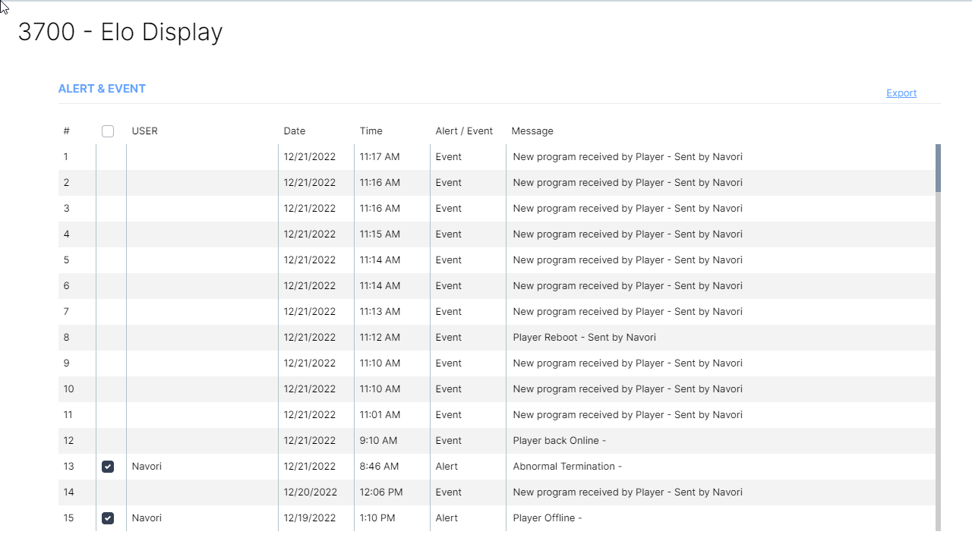Image resolution: width=972 pixels, height=560 pixels.
Task: Click the Date column header
Action: [x=295, y=131]
